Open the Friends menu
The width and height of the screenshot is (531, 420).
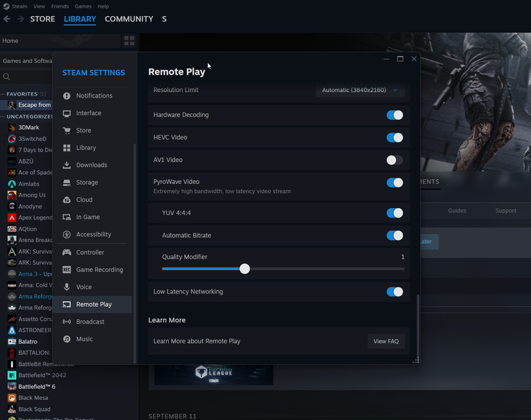pyautogui.click(x=60, y=6)
